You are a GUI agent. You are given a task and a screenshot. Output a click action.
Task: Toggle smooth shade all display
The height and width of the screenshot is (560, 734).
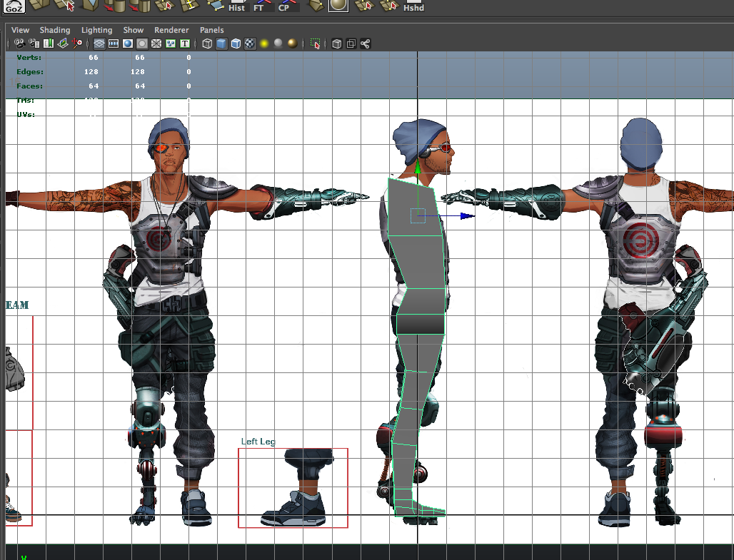(221, 44)
